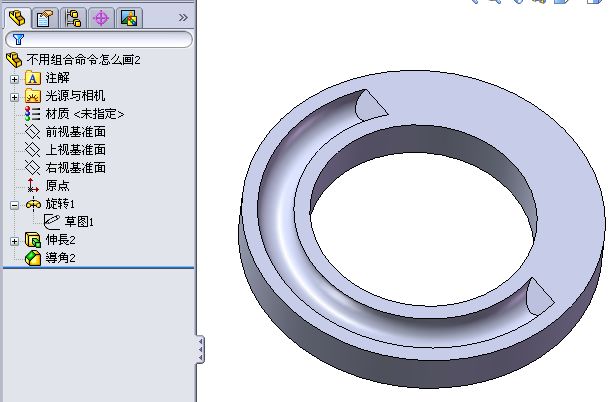This screenshot has width=616, height=402.
Task: Switch to the PropertyManager tab
Action: [45, 18]
